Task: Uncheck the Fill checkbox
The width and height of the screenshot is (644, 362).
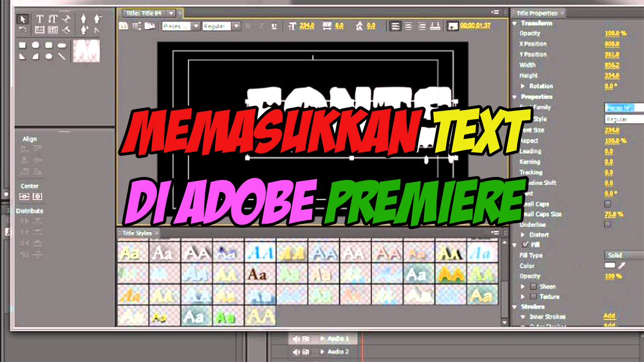Action: point(525,244)
